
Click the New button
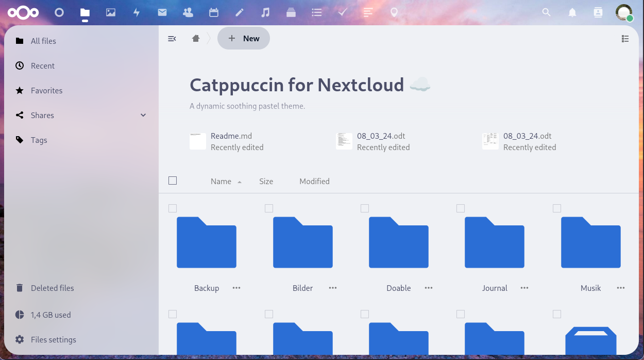[244, 38]
